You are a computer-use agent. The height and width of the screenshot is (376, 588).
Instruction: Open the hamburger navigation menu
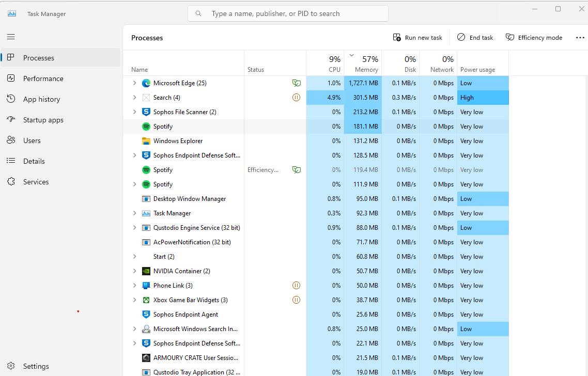[x=11, y=36]
